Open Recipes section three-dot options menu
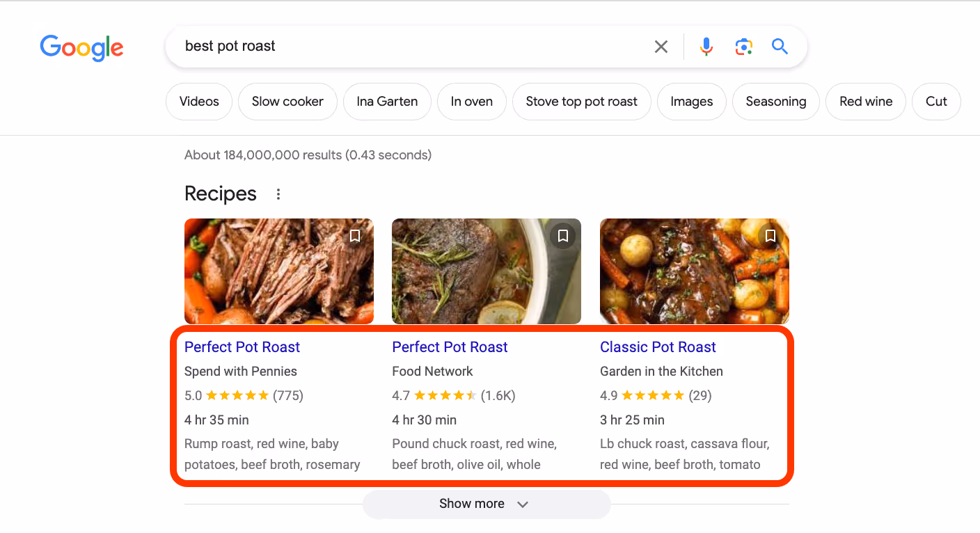 pos(278,194)
